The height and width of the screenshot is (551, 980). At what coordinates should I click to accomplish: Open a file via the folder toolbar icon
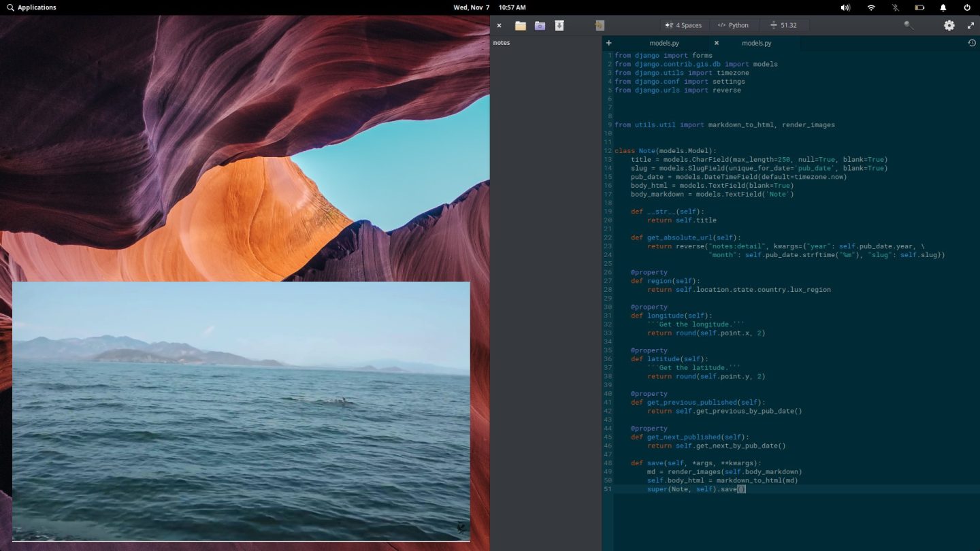520,25
